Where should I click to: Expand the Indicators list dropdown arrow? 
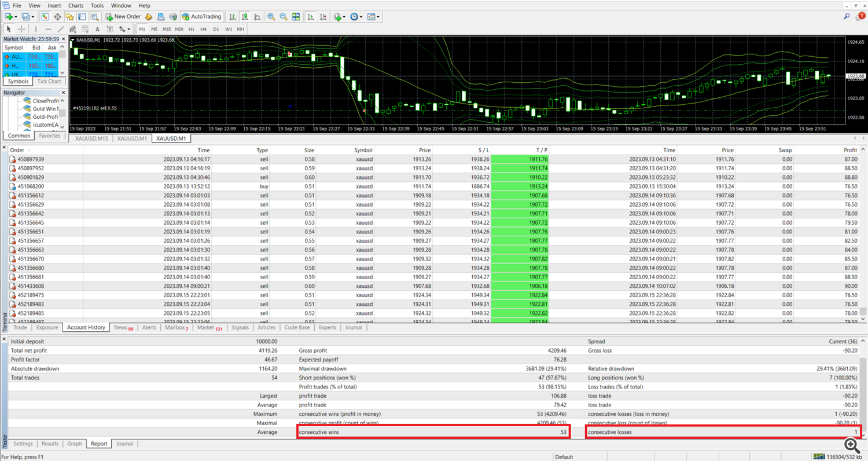(x=345, y=17)
